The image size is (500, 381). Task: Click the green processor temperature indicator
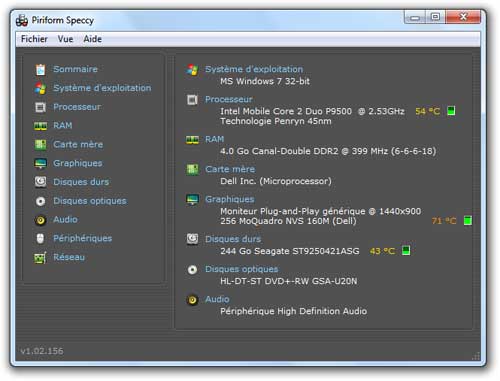451,111
